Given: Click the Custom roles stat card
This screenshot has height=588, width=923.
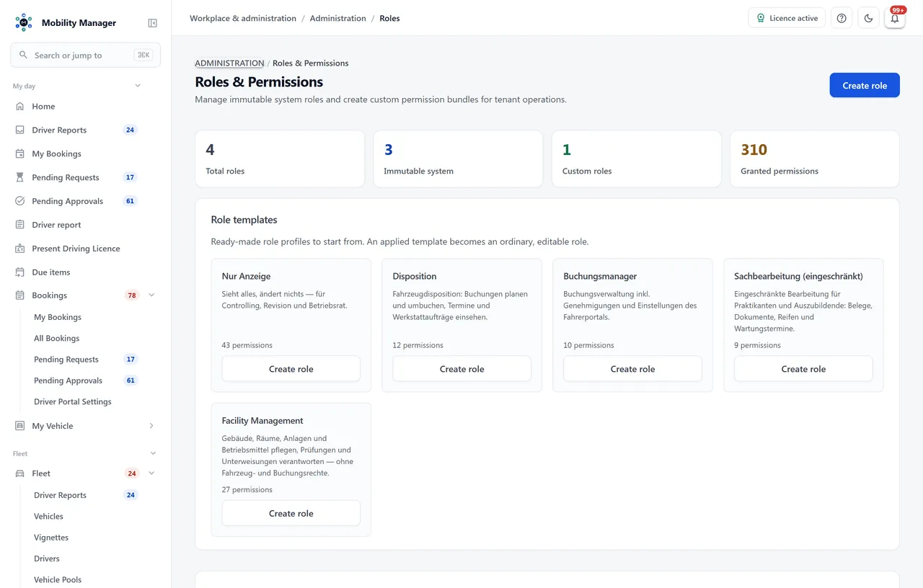Looking at the screenshot, I should pyautogui.click(x=636, y=159).
